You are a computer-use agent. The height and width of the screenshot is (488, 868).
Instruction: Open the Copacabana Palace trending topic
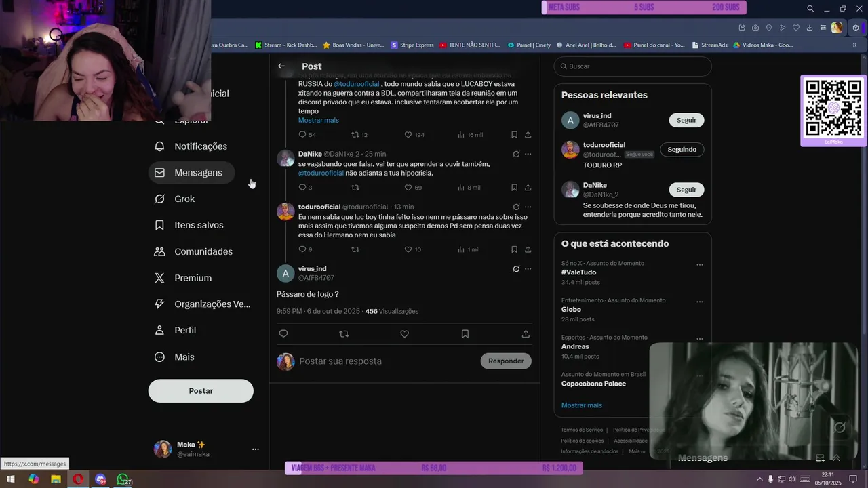click(593, 384)
